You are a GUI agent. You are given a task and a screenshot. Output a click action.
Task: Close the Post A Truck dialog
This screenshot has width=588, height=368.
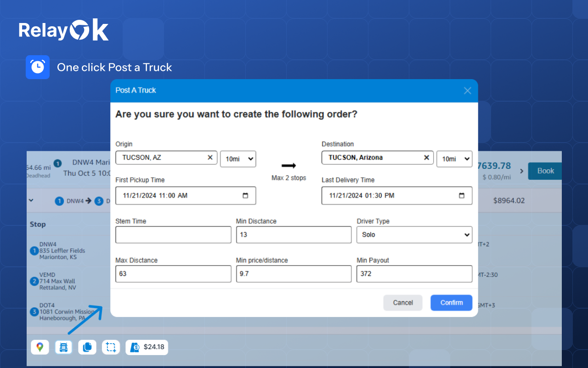(467, 91)
